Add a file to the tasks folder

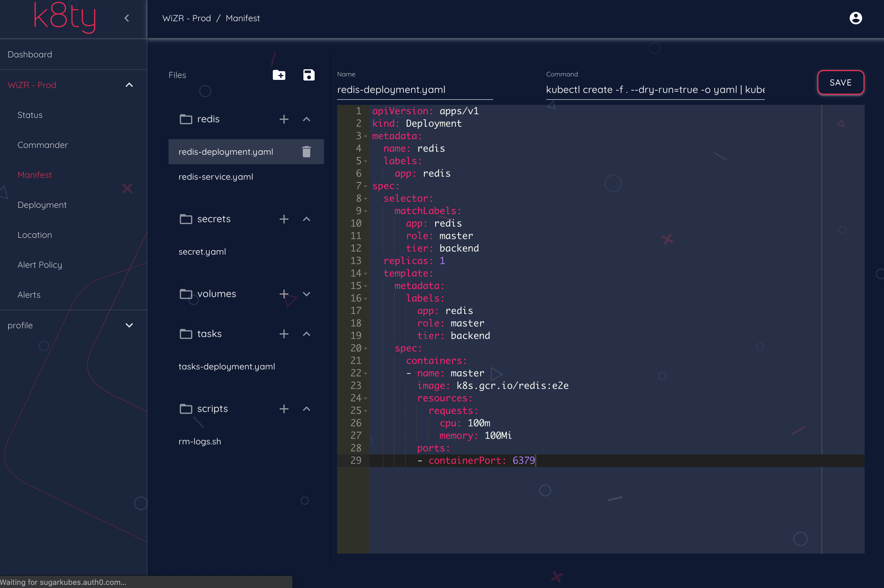pyautogui.click(x=284, y=334)
